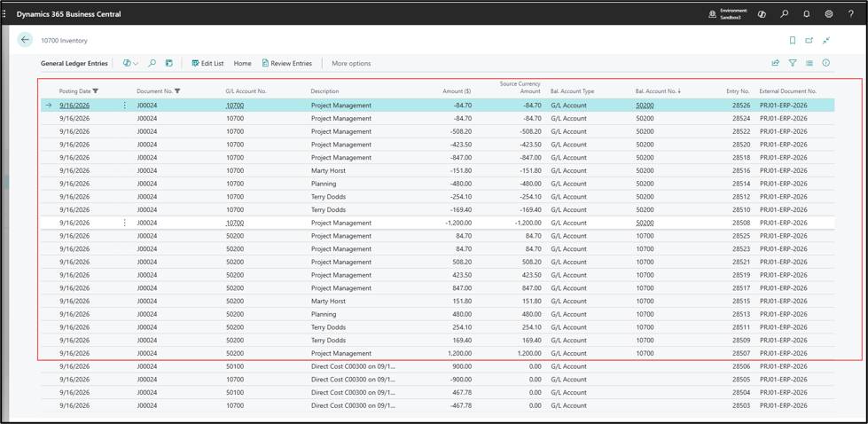Click the Terry Dodds row with amount 254.10
Viewport: 868px width, 424px height.
(x=438, y=327)
